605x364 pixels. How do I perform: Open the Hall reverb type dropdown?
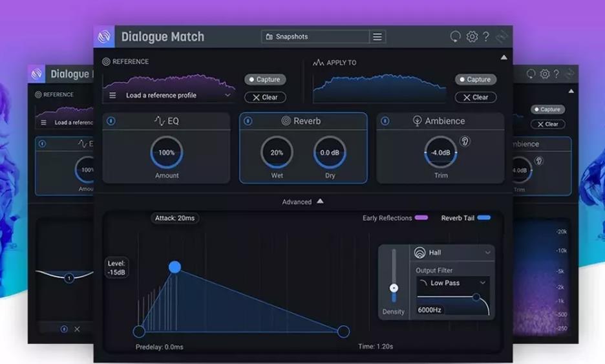click(x=488, y=252)
